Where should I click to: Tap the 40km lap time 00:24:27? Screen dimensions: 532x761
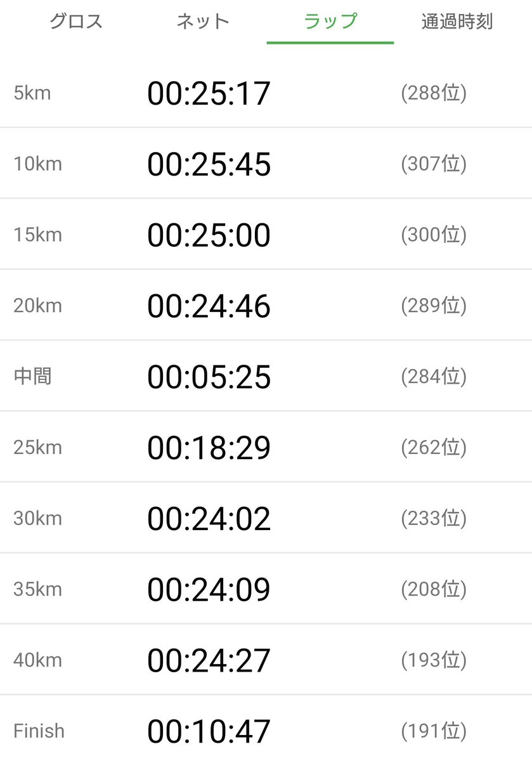tap(209, 661)
